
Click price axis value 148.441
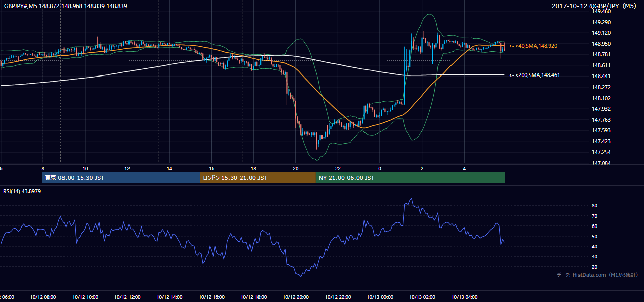[601, 76]
